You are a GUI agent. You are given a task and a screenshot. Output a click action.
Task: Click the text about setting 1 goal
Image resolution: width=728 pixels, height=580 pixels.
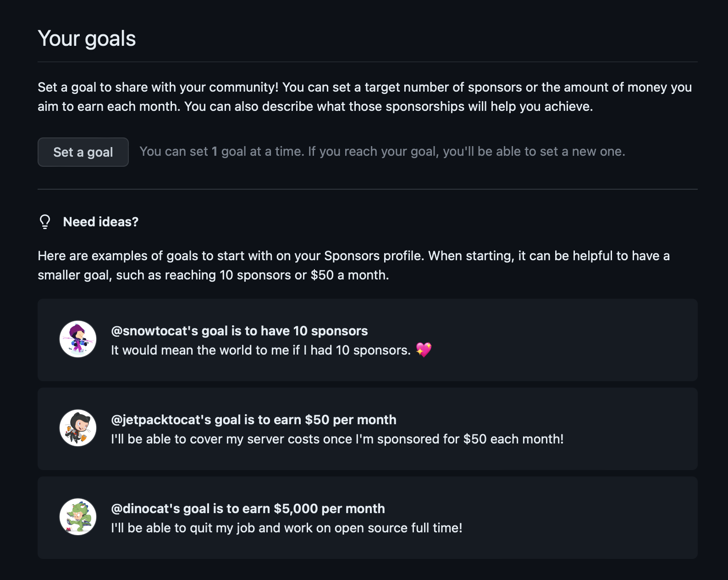[x=382, y=152]
